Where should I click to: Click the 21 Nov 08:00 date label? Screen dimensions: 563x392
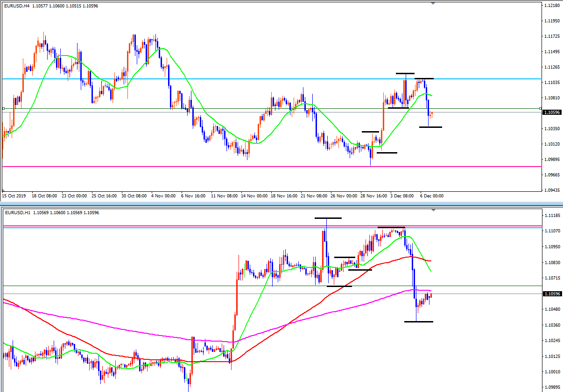click(x=315, y=196)
